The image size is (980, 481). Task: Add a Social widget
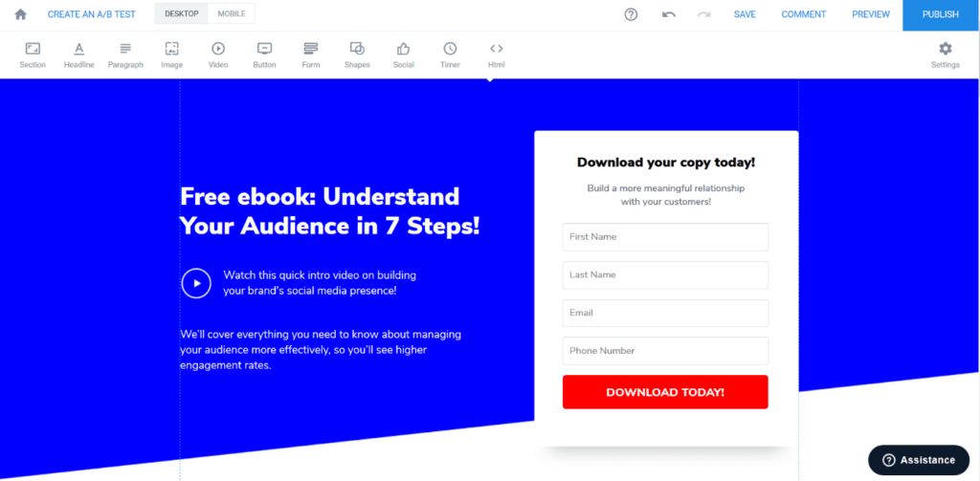[x=403, y=55]
